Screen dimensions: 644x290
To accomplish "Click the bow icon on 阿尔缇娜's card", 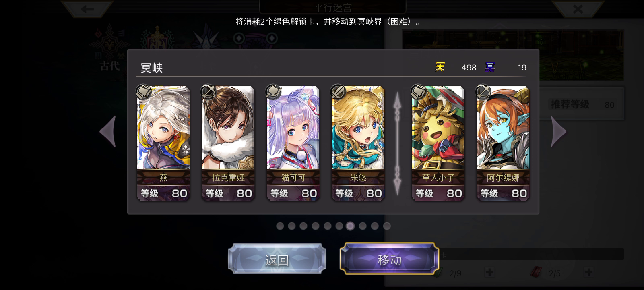I will click(x=483, y=92).
